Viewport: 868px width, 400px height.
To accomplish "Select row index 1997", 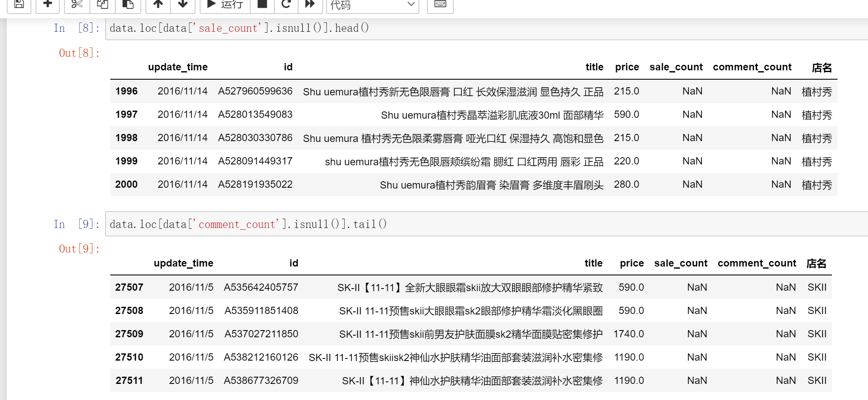I will point(126,115).
